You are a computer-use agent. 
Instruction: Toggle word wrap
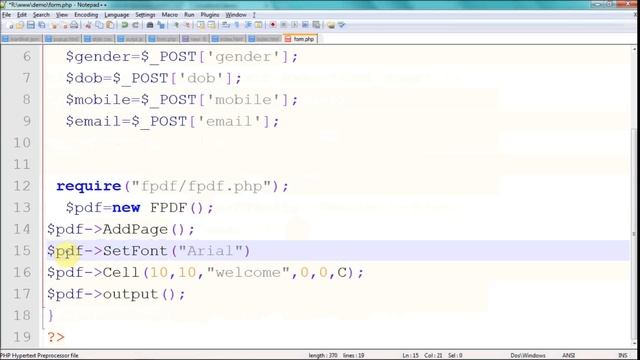pyautogui.click(x=226, y=25)
